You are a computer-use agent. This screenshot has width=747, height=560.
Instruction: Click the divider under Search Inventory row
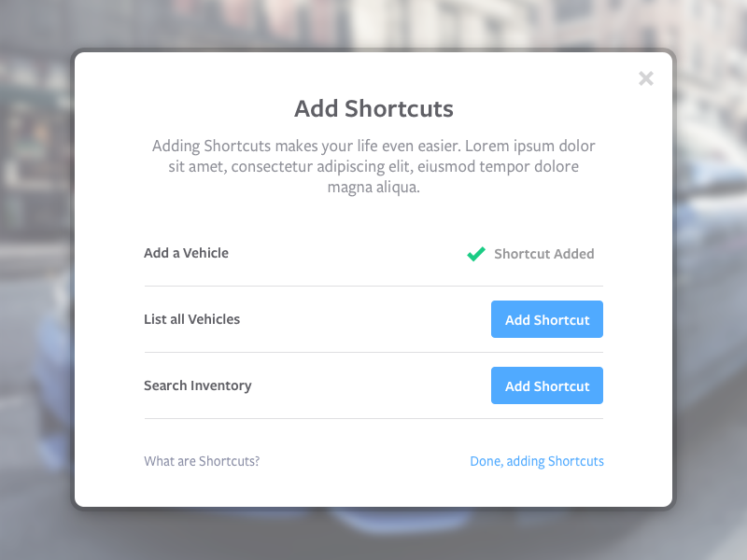click(x=373, y=418)
